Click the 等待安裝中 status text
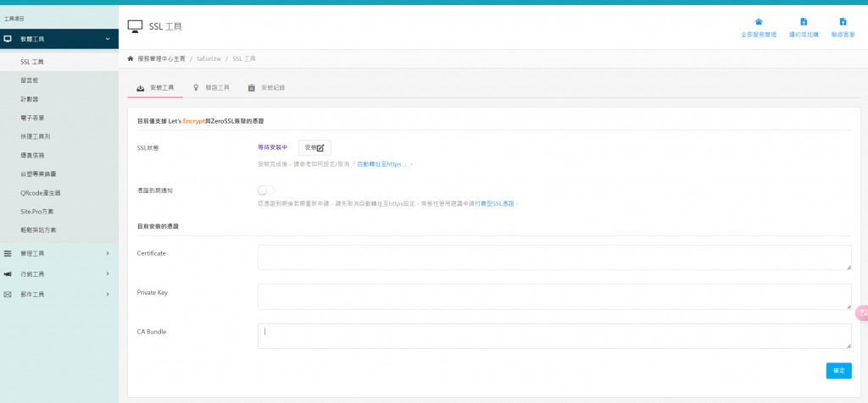This screenshot has height=403, width=868. pos(272,147)
